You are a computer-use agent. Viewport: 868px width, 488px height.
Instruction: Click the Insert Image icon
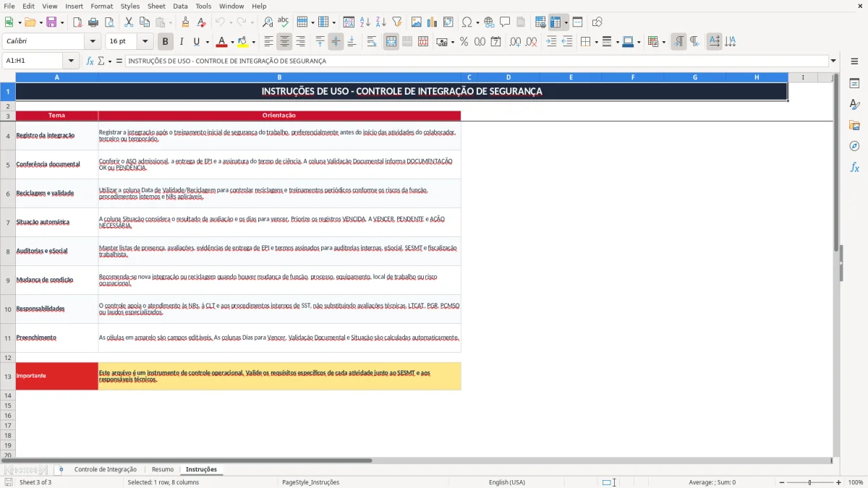(416, 22)
